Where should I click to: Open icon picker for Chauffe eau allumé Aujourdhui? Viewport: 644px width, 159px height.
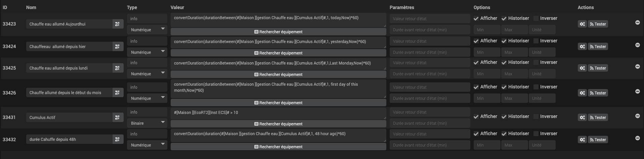pyautogui.click(x=117, y=24)
